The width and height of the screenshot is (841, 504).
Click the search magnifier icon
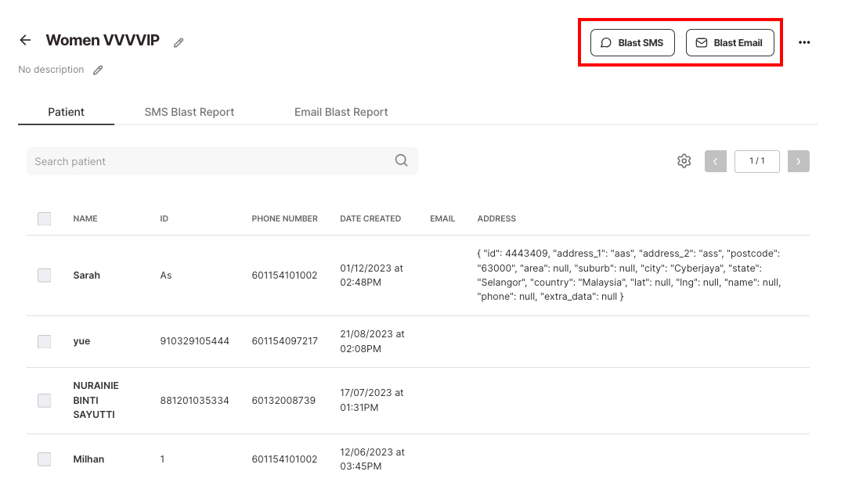point(401,160)
